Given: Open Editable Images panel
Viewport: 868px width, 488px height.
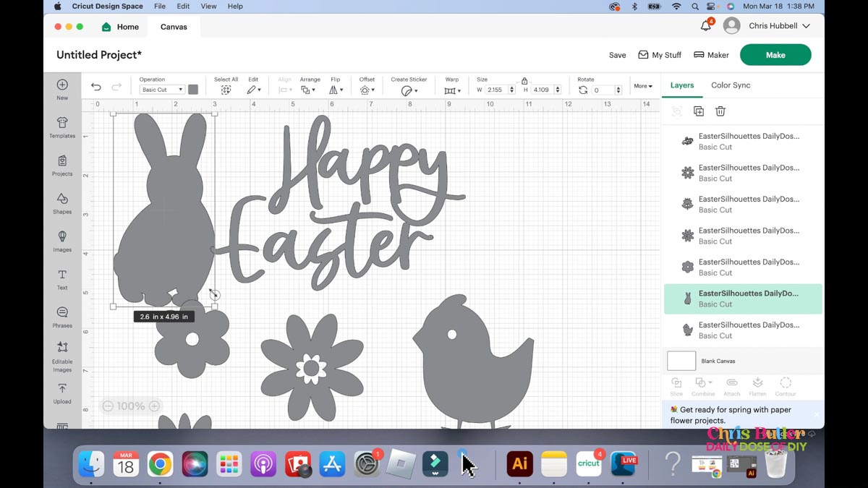Looking at the screenshot, I should [x=62, y=356].
